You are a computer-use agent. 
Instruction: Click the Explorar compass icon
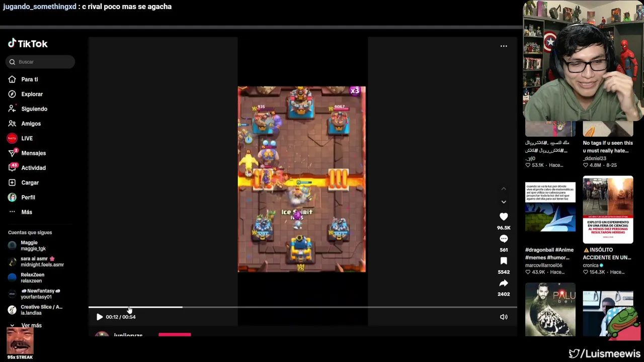[12, 94]
